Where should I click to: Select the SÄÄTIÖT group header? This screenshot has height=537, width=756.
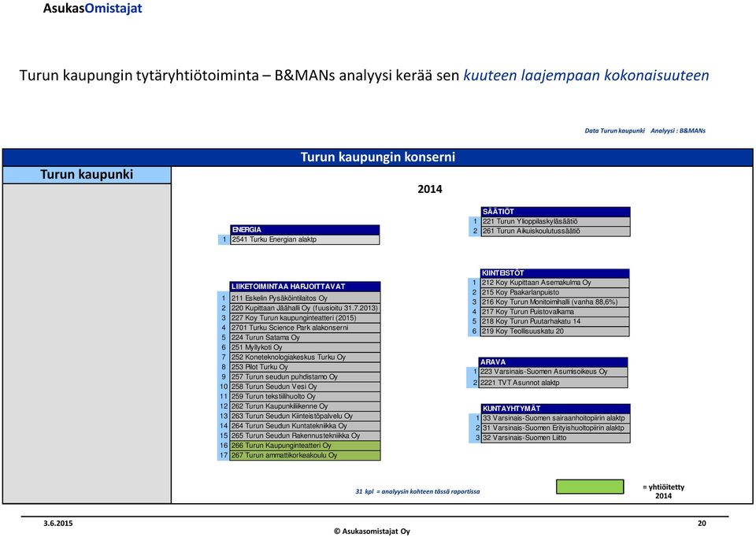[x=555, y=212]
